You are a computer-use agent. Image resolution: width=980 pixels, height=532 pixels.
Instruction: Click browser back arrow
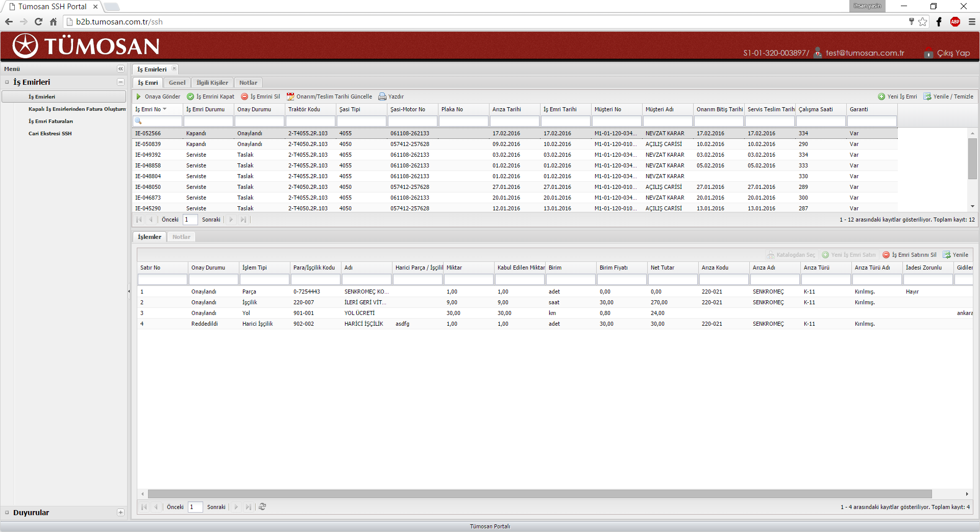9,21
